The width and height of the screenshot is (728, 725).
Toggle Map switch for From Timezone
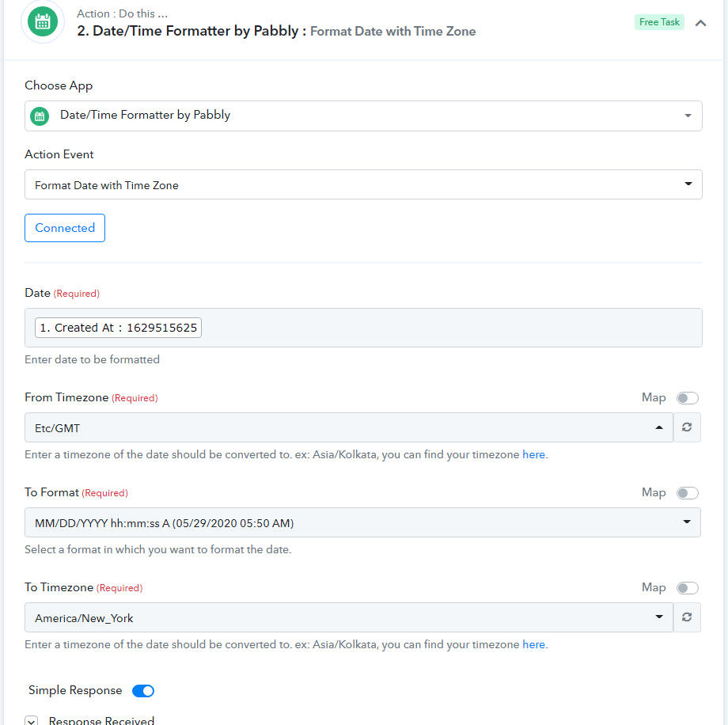point(687,398)
